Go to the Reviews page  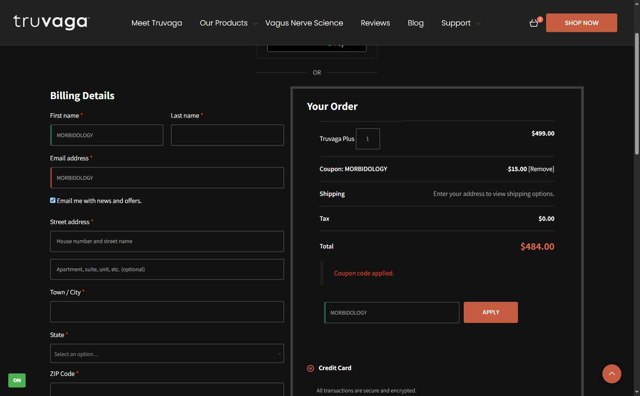click(x=375, y=23)
